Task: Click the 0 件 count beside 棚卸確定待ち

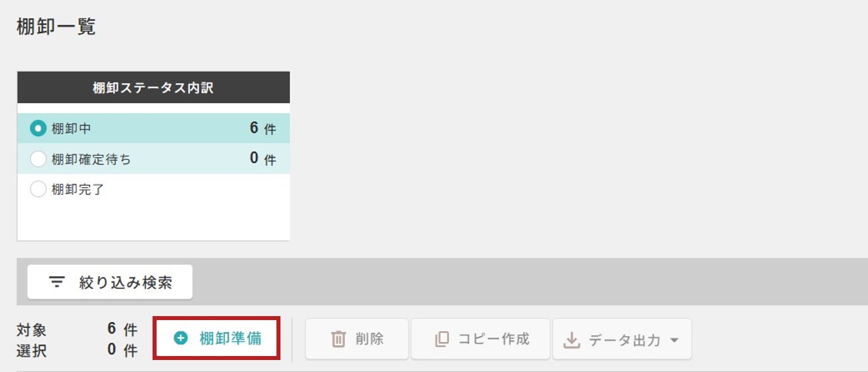Action: (x=262, y=159)
